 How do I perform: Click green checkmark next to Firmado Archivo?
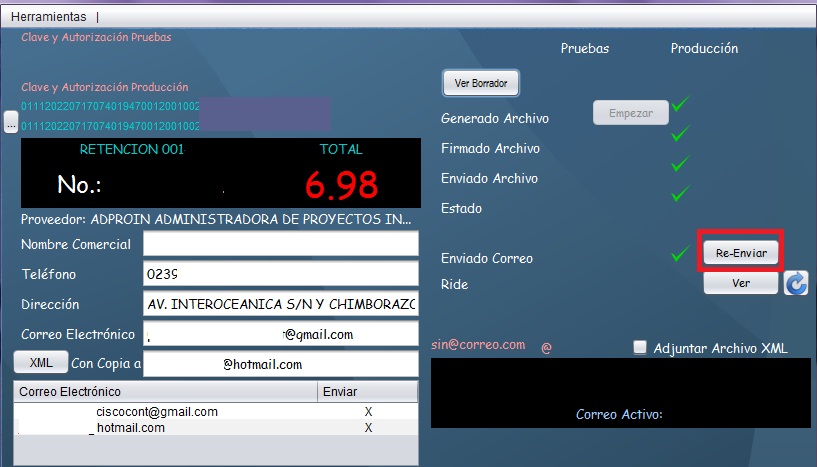pyautogui.click(x=681, y=133)
